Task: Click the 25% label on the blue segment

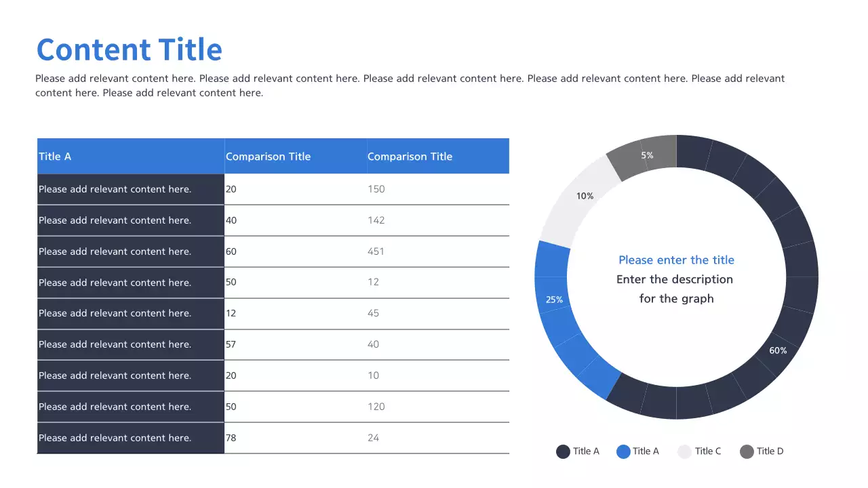Action: coord(554,300)
